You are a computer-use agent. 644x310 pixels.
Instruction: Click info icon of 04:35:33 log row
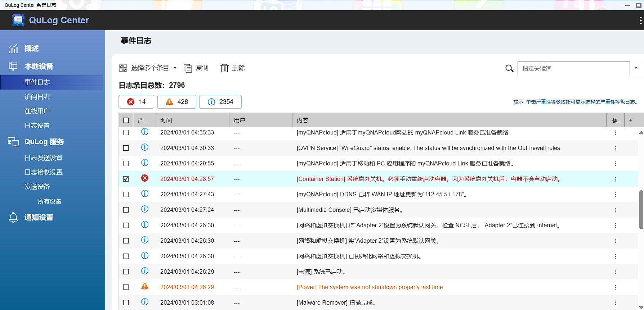click(x=145, y=132)
